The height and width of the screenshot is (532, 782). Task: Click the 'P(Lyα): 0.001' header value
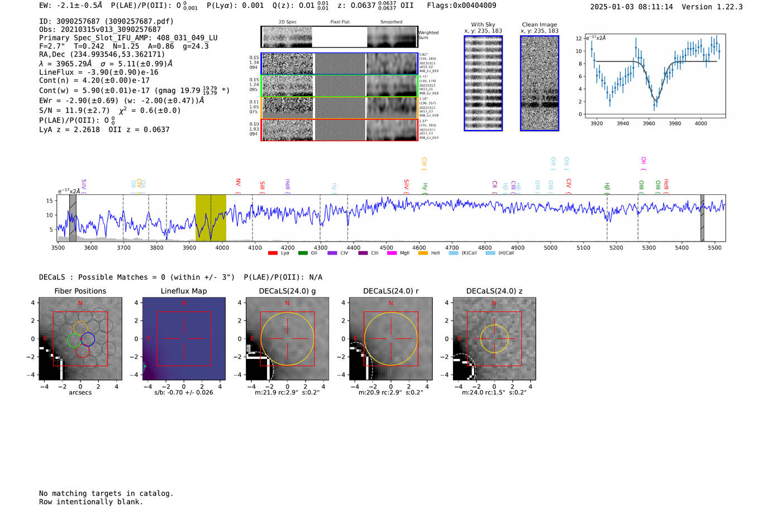pyautogui.click(x=235, y=6)
